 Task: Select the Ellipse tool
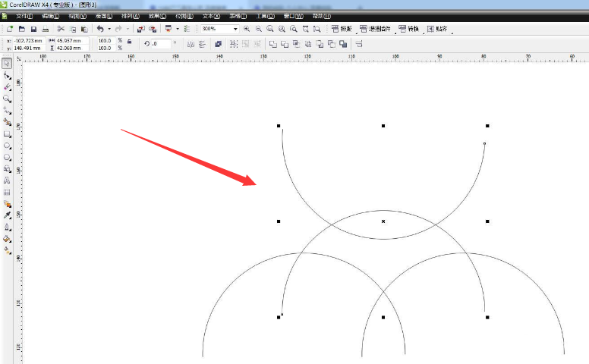pos(7,145)
